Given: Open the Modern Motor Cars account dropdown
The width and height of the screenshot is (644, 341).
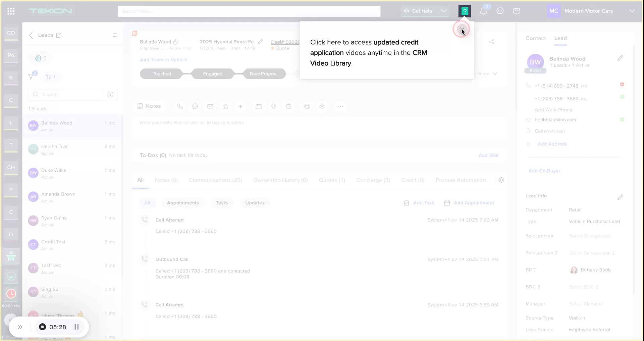Looking at the screenshot, I should 633,11.
